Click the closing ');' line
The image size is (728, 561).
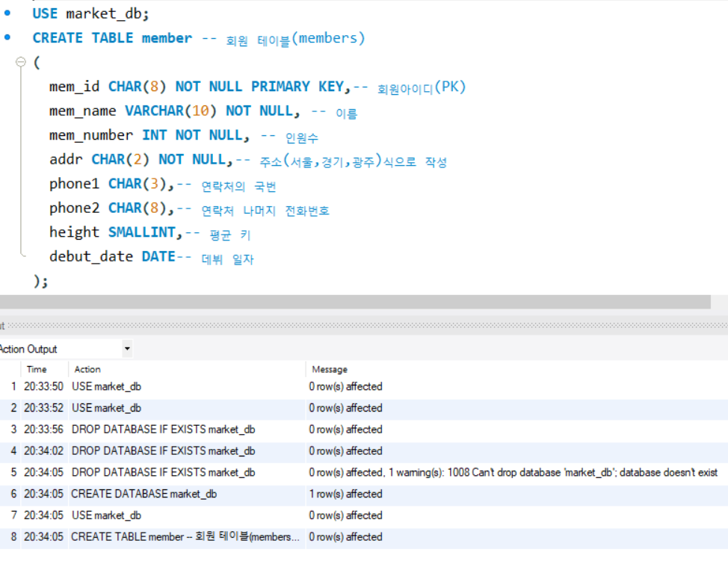(x=41, y=281)
